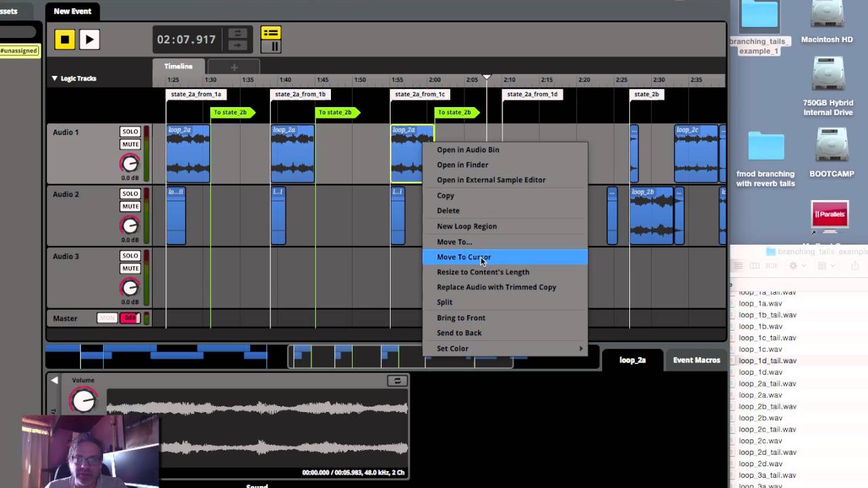868x488 pixels.
Task: Click the yellow list view icon
Action: (x=271, y=33)
